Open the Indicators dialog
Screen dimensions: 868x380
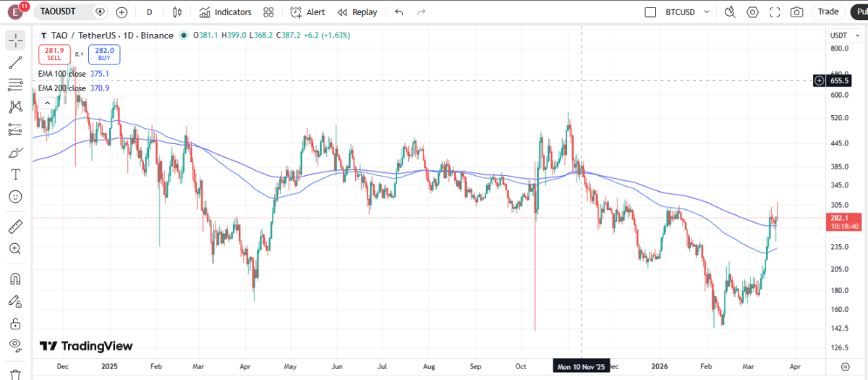click(225, 12)
